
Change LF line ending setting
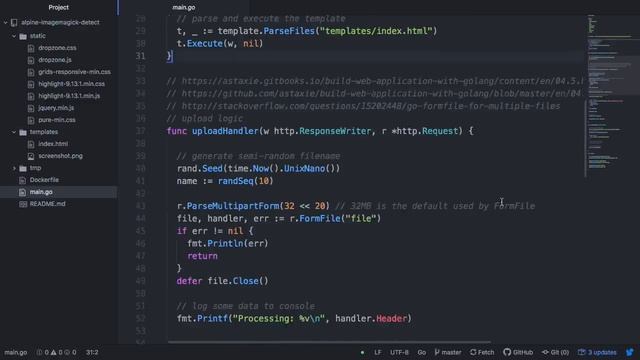[378, 352]
